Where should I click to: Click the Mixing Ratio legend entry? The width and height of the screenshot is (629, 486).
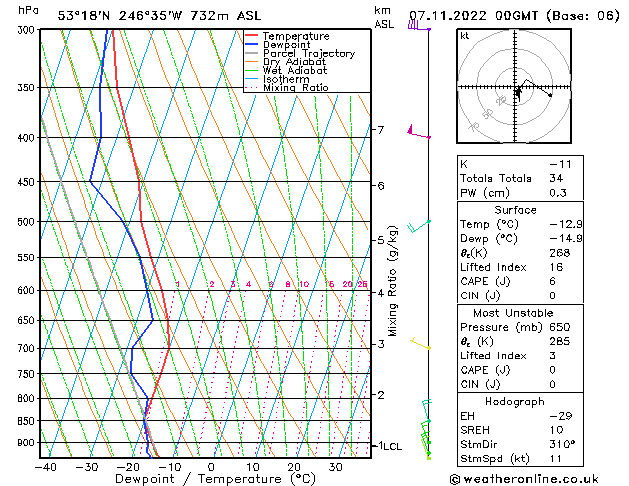click(286, 87)
